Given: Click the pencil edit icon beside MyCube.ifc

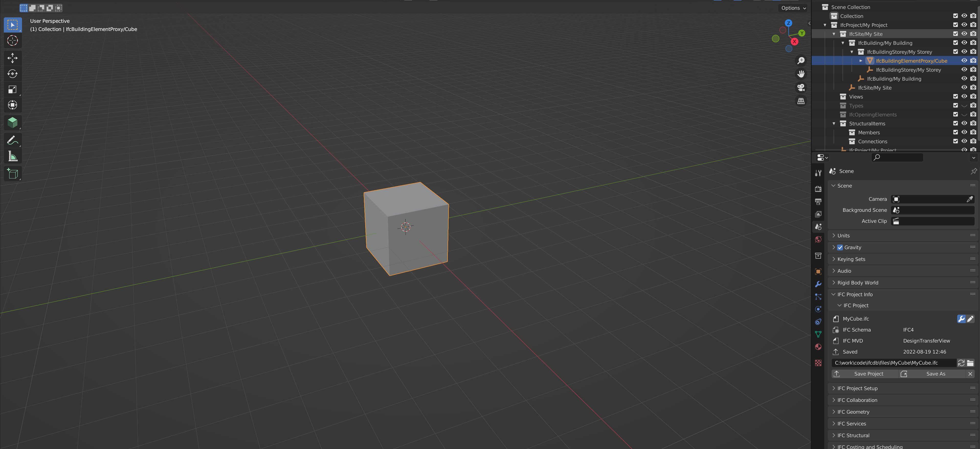Looking at the screenshot, I should [970, 319].
